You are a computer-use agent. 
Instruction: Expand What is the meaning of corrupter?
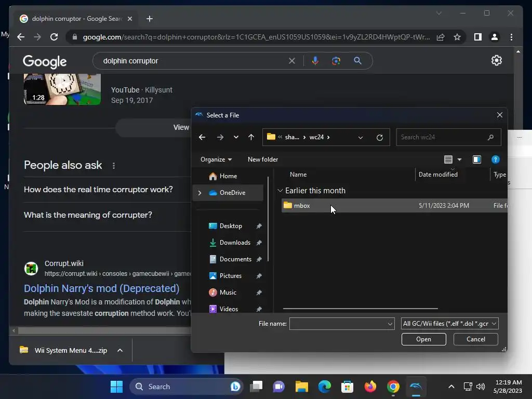(x=107, y=215)
